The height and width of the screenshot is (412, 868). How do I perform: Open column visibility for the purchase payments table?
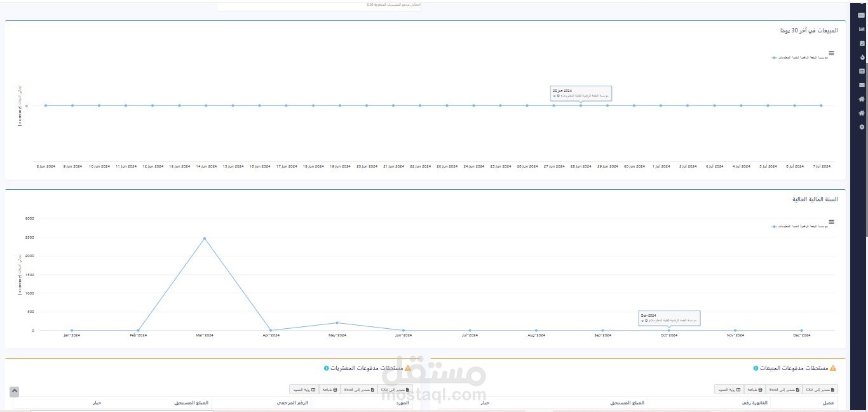304,389
